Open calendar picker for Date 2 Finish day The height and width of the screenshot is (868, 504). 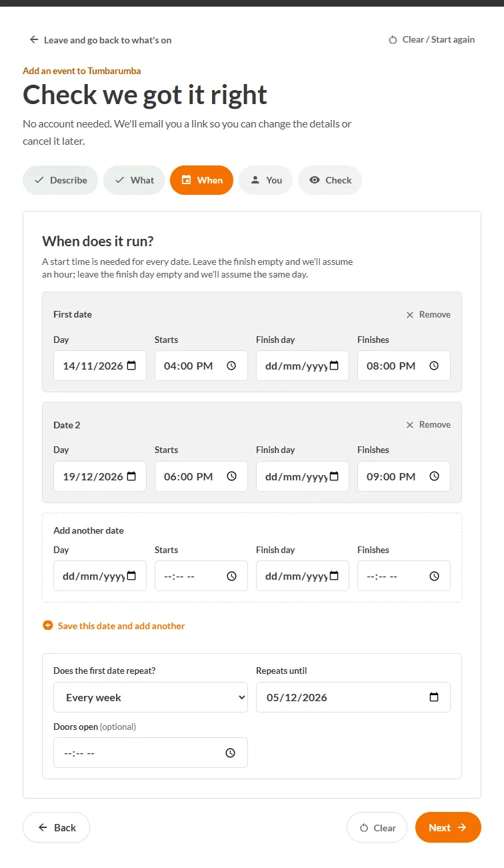click(334, 476)
